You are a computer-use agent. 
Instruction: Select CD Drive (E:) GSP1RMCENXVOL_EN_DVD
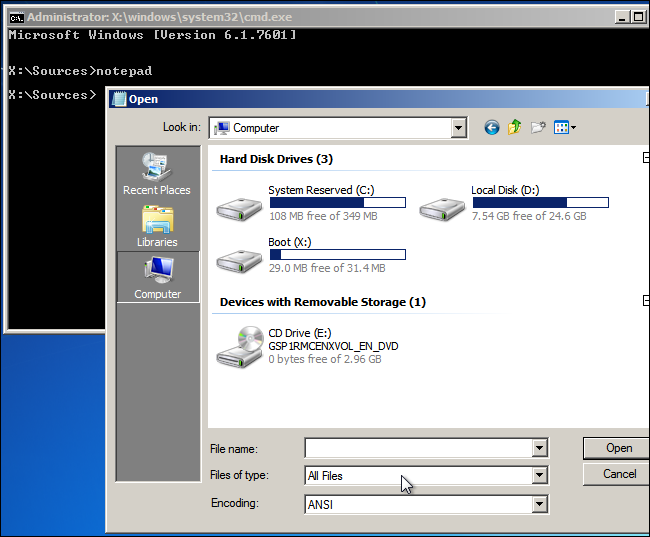coord(308,346)
